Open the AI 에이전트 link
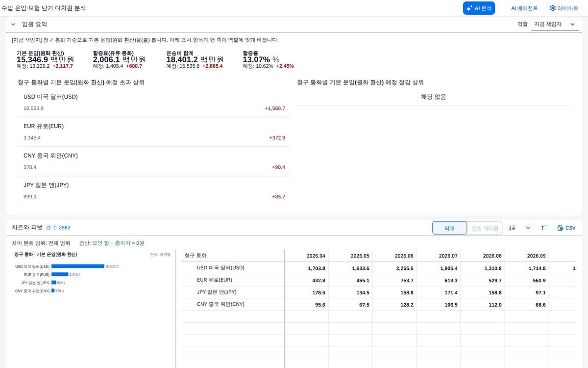This screenshot has width=588, height=368. pos(524,8)
